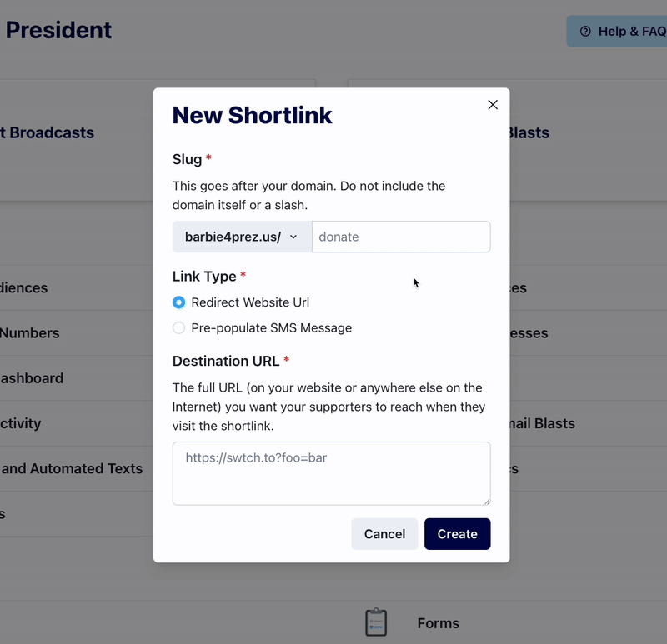Close the New Shortlink dialog
667x644 pixels.
point(492,104)
